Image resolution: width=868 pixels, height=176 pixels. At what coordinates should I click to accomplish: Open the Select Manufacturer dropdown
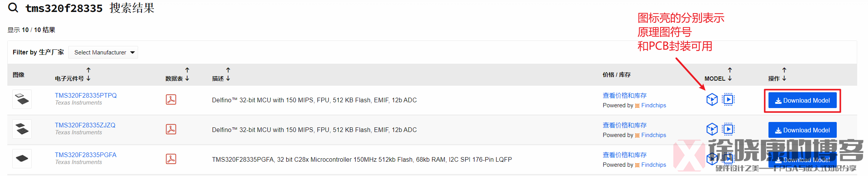(103, 52)
